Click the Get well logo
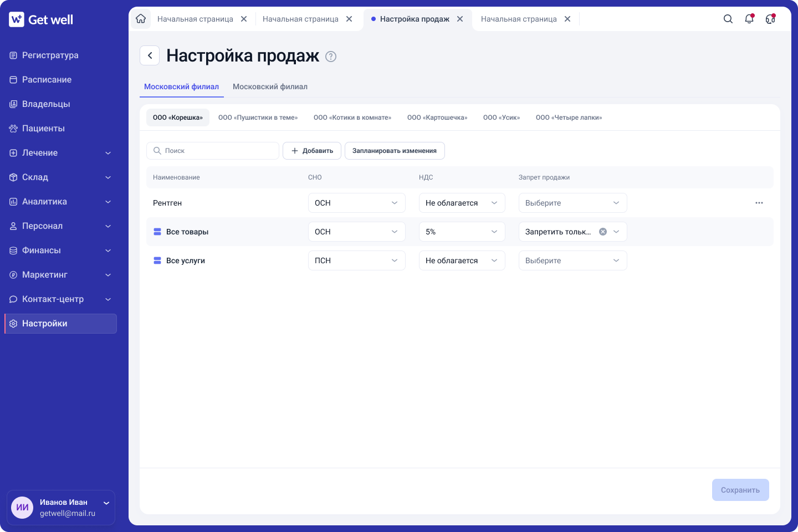 click(41, 19)
